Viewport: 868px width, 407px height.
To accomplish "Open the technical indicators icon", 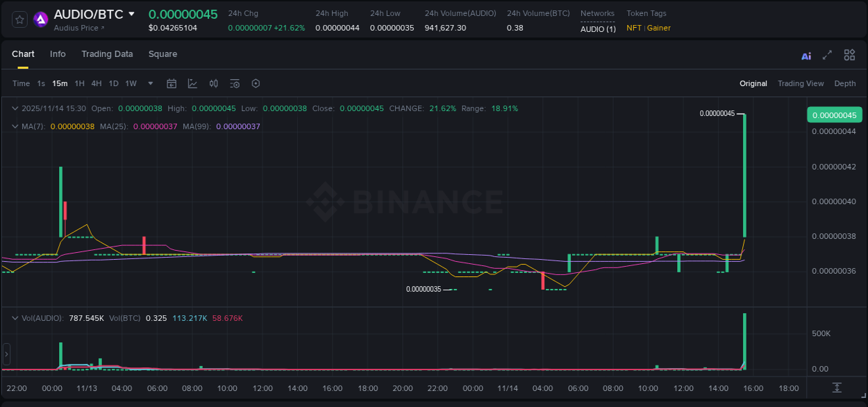I will 234,83.
